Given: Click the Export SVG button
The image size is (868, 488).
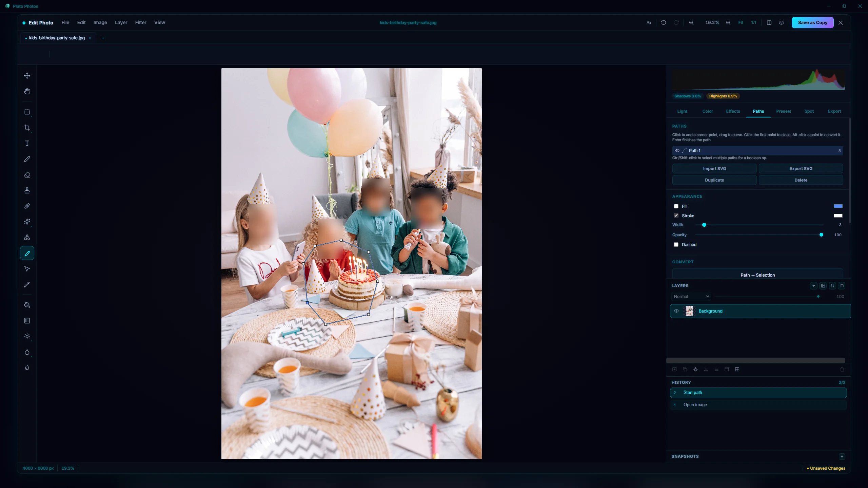Looking at the screenshot, I should pyautogui.click(x=801, y=168).
